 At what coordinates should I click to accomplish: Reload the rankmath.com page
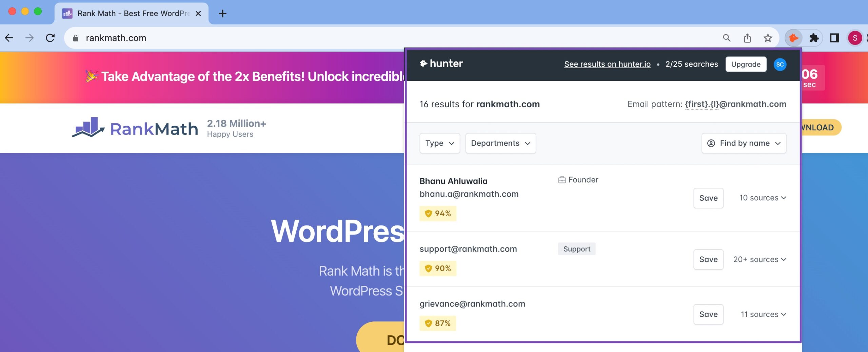50,38
